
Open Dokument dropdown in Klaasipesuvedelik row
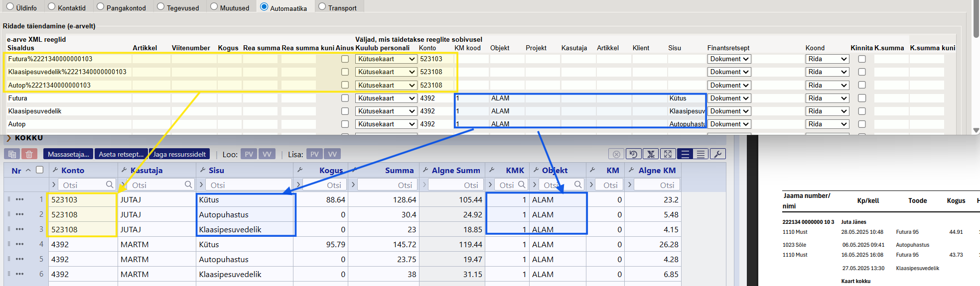(729, 111)
